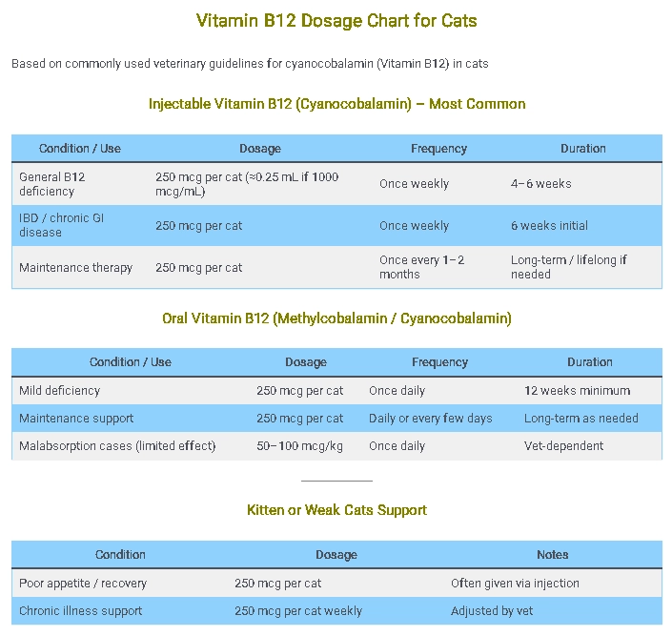Click '250 mcg per cat' in Maintenance therapy row

coord(199,268)
